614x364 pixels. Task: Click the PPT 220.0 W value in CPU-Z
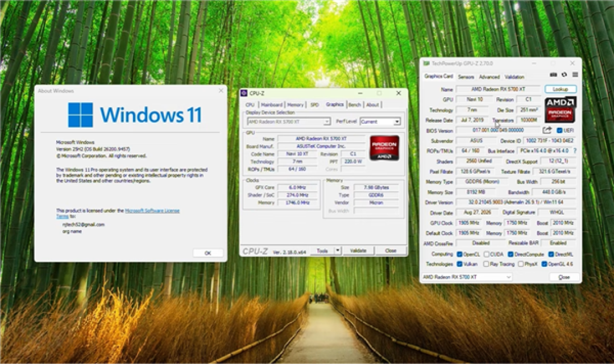click(353, 161)
